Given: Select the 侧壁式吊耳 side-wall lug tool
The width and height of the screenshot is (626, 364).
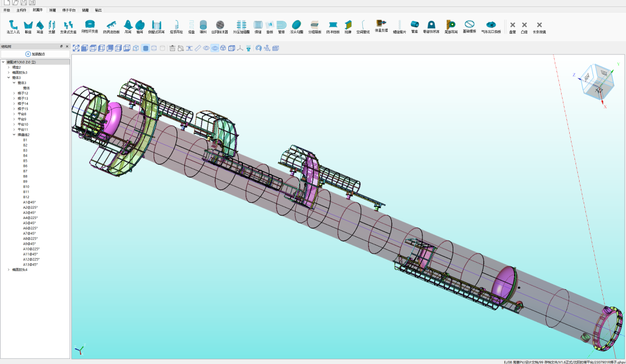Looking at the screenshot, I should coord(156,27).
